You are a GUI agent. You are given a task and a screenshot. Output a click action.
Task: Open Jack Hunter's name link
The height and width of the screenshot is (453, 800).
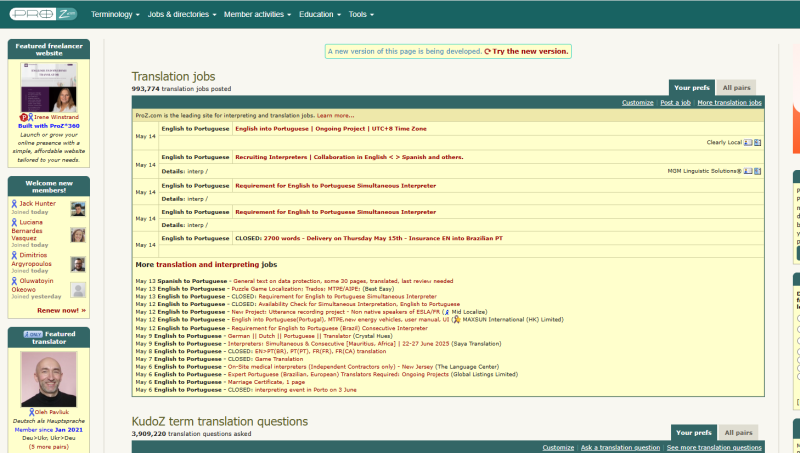coord(38,204)
